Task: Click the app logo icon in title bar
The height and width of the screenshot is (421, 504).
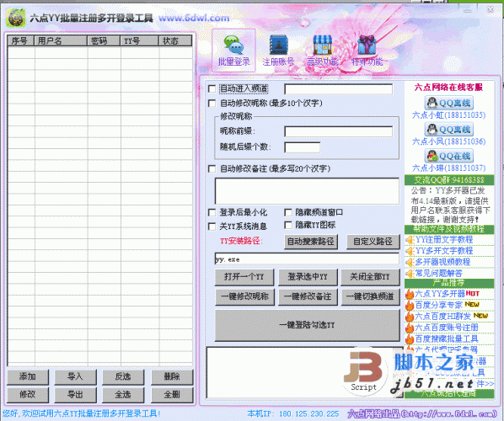Action: [x=16, y=18]
